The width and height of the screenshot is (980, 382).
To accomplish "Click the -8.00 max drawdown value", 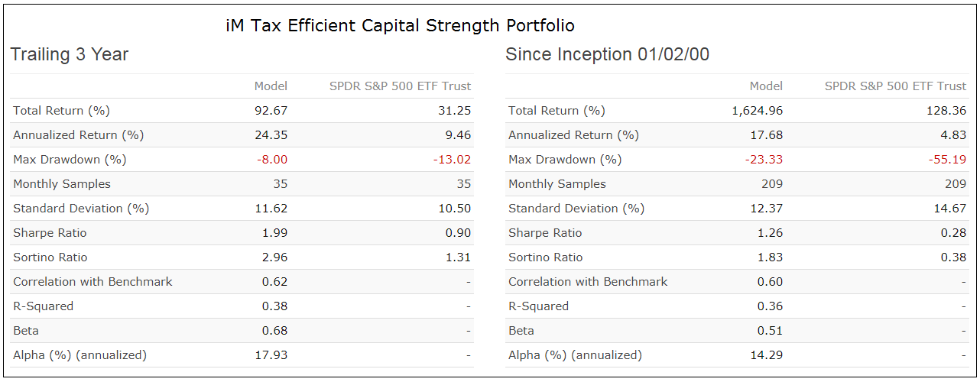I will [x=272, y=160].
